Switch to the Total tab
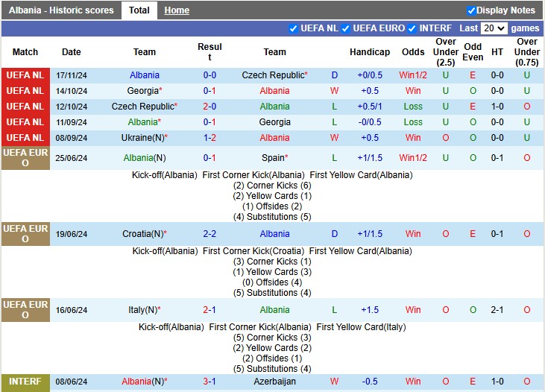Viewport: 545px width, 392px height. (x=139, y=10)
